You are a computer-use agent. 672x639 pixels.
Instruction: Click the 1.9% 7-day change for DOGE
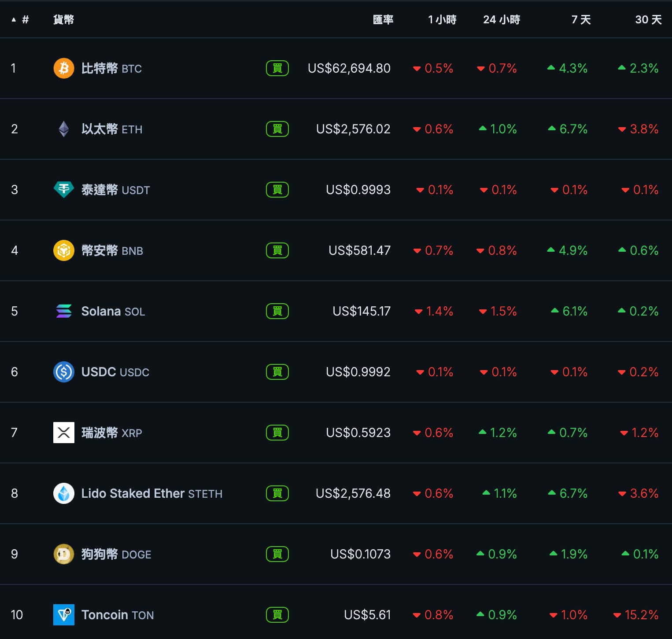(x=569, y=554)
